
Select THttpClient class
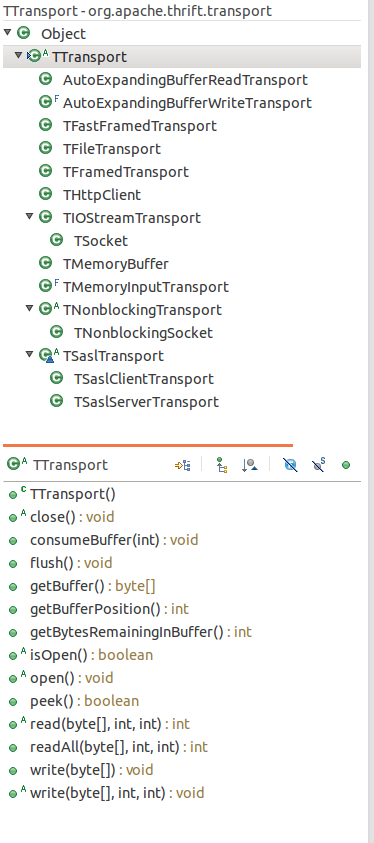102,195
